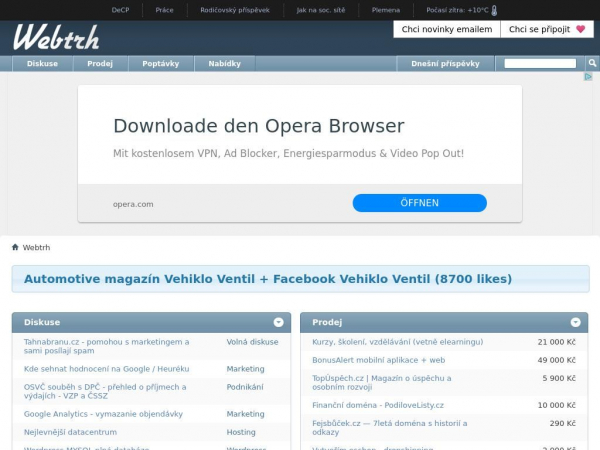Open the Práce top link
Screen dimensions: 600x450
[x=165, y=10]
